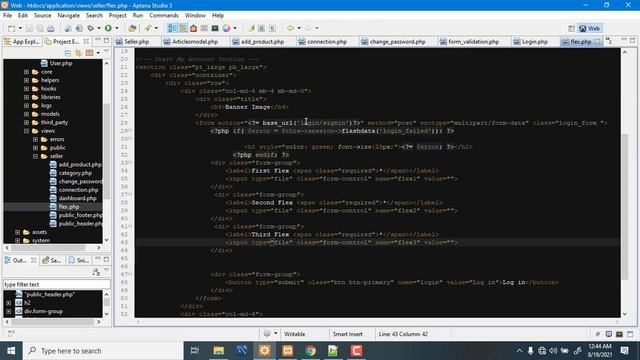Screen dimensions: 640x360
Task: Expand the assets folder
Action: 18,232
